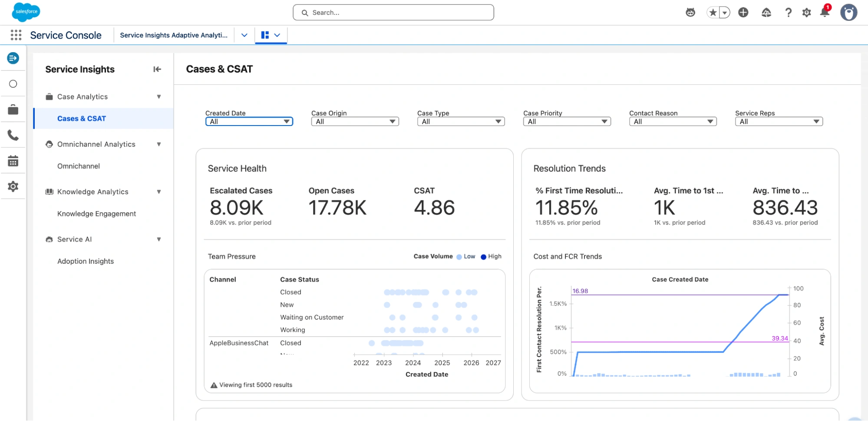Image resolution: width=868 pixels, height=421 pixels.
Task: Click the Working case status row label
Action: click(x=293, y=330)
